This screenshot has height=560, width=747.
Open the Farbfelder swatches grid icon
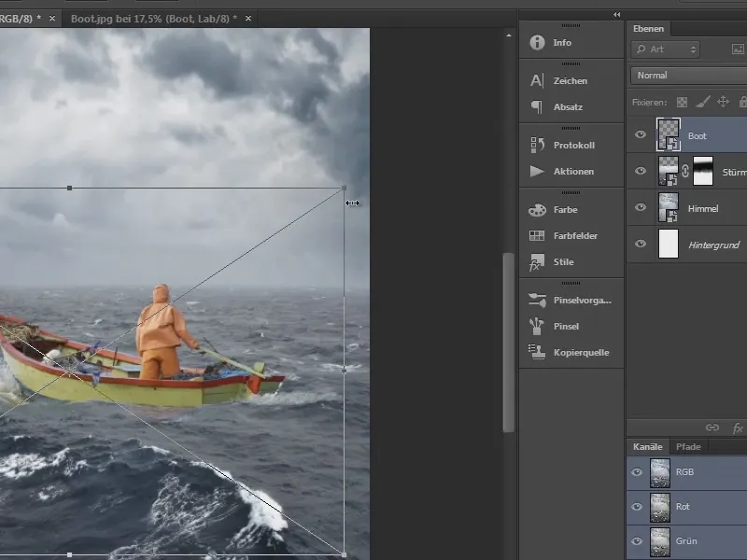537,235
